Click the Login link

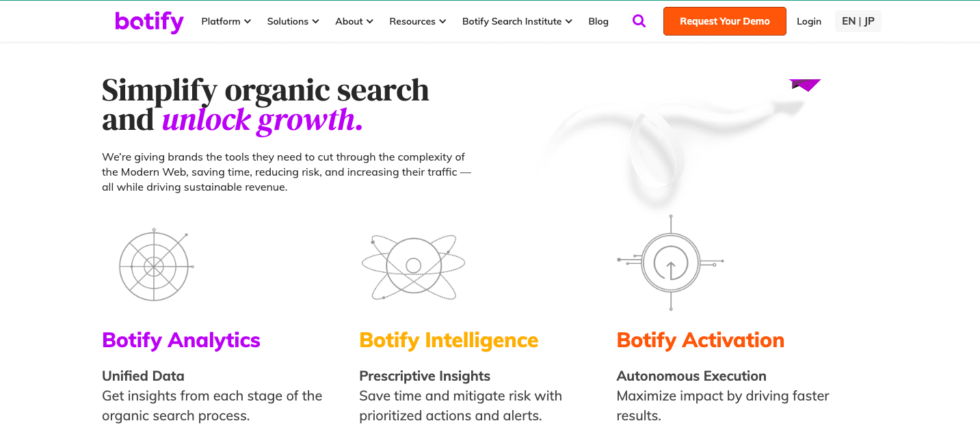809,21
